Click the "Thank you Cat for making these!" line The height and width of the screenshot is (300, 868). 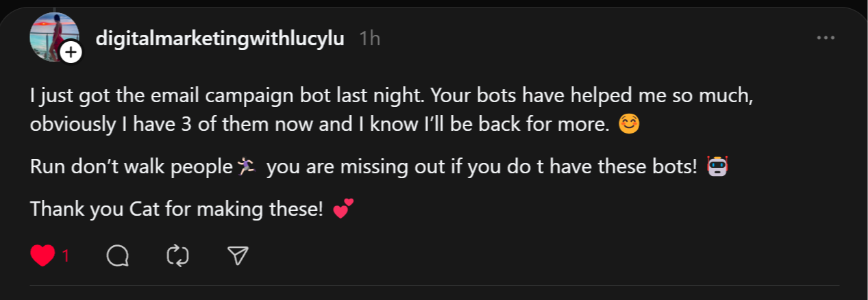[176, 208]
